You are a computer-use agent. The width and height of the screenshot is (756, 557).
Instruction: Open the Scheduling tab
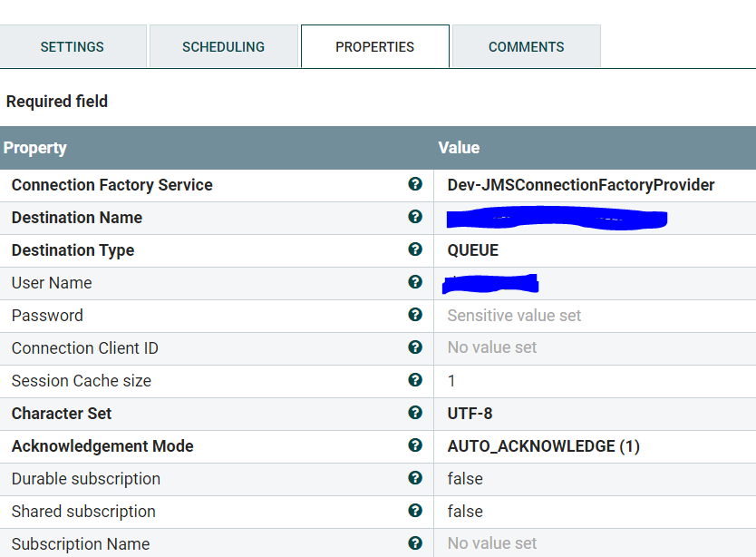coord(223,47)
